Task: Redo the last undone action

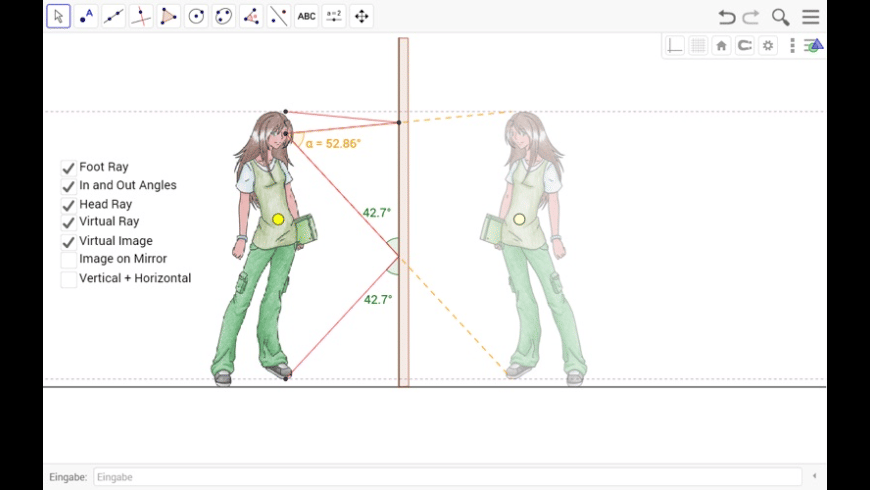Action: pyautogui.click(x=751, y=17)
